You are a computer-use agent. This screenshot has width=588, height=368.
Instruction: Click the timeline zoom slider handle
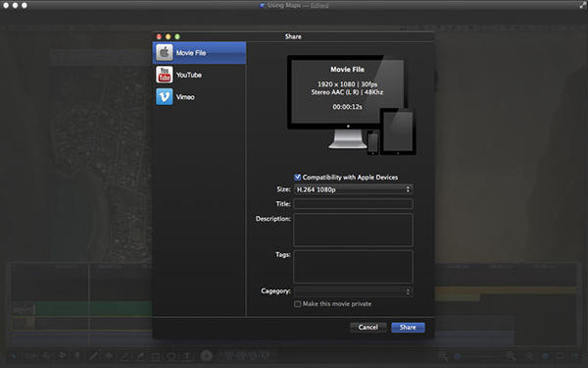457,355
